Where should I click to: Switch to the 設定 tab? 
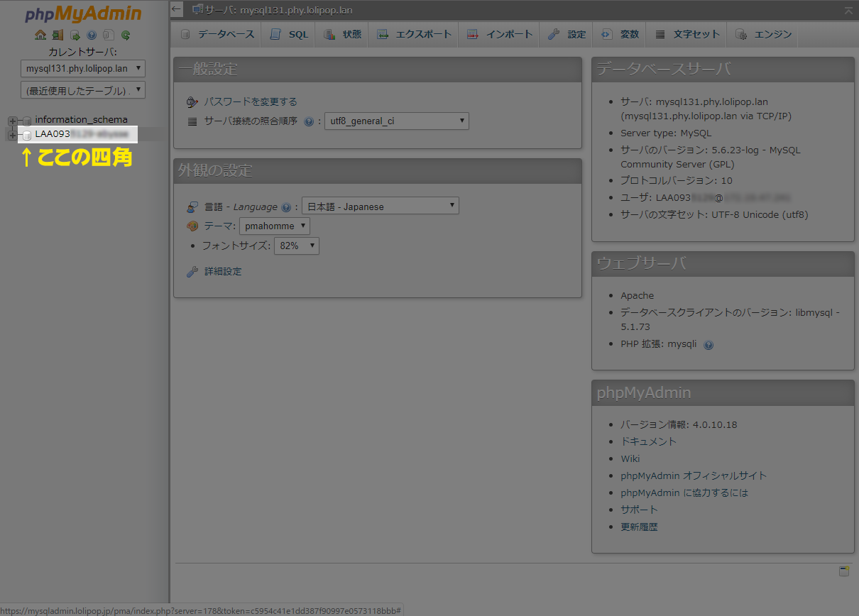pos(567,34)
